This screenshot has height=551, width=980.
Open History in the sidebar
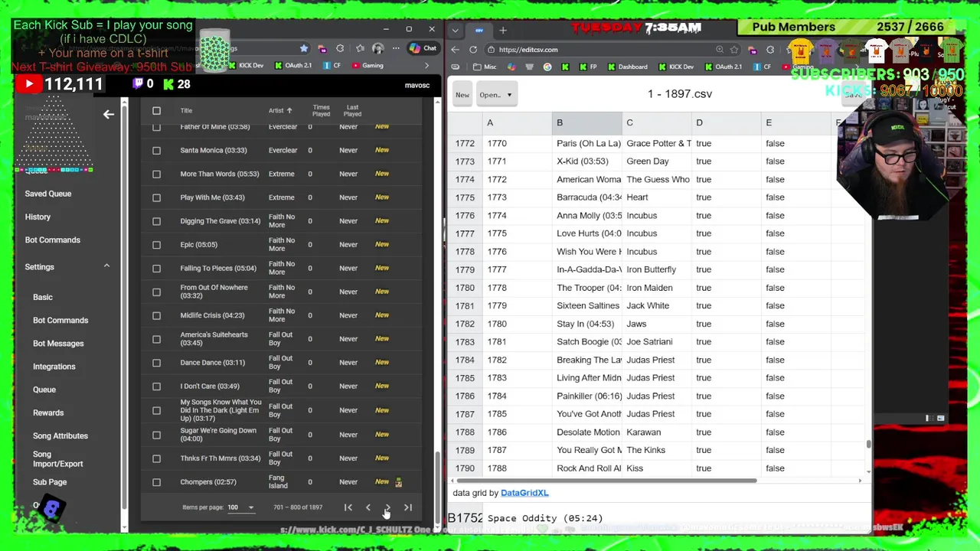click(x=38, y=217)
